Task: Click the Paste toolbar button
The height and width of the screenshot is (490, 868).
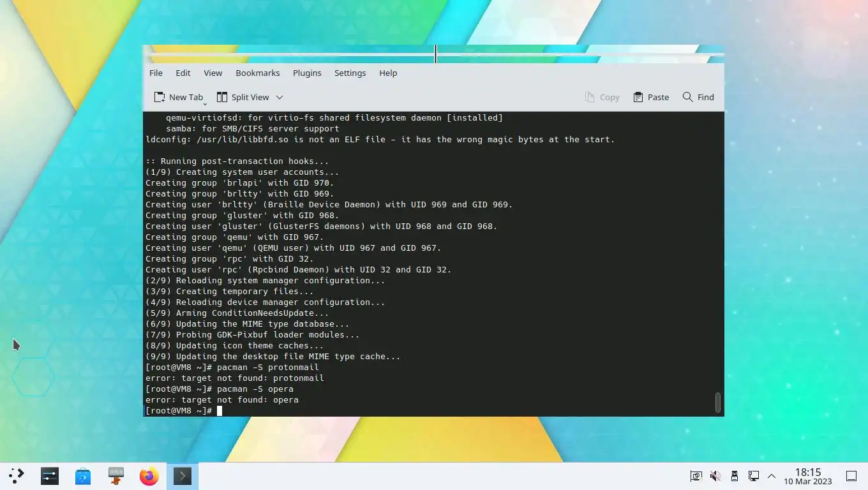Action: coord(651,97)
